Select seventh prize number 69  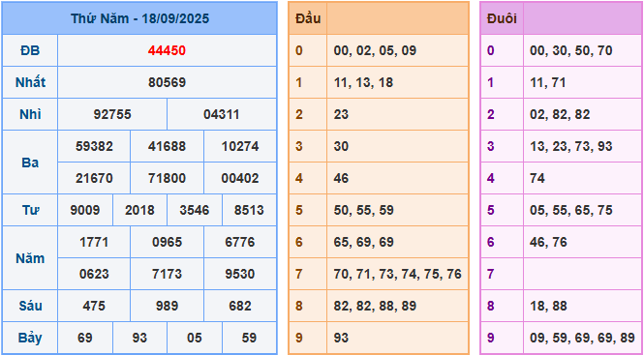pyautogui.click(x=85, y=338)
